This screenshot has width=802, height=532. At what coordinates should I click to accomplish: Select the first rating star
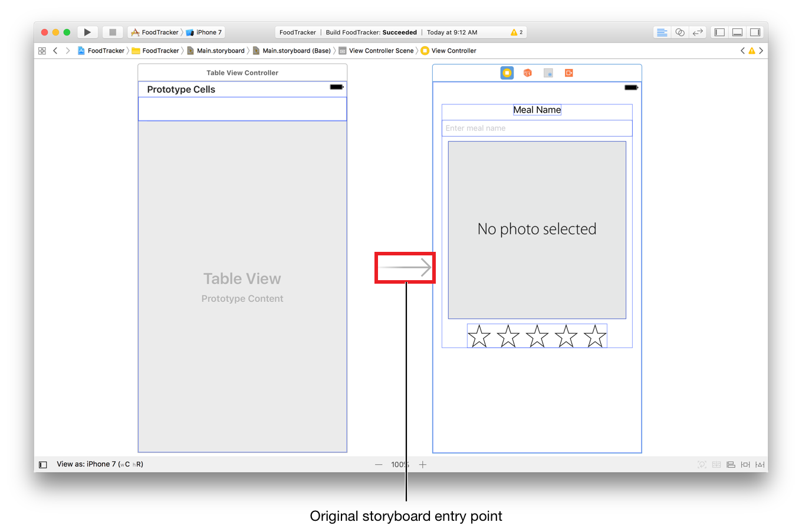click(x=479, y=336)
